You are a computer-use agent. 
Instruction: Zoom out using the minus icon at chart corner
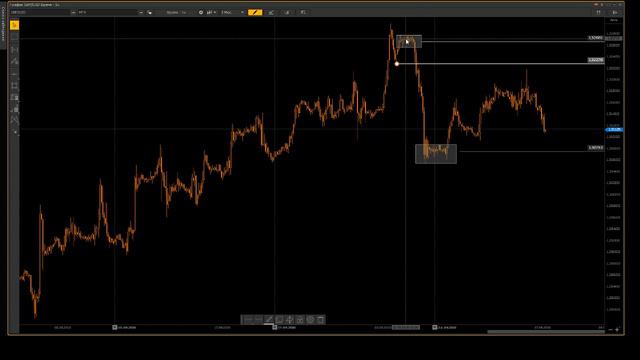point(611,329)
